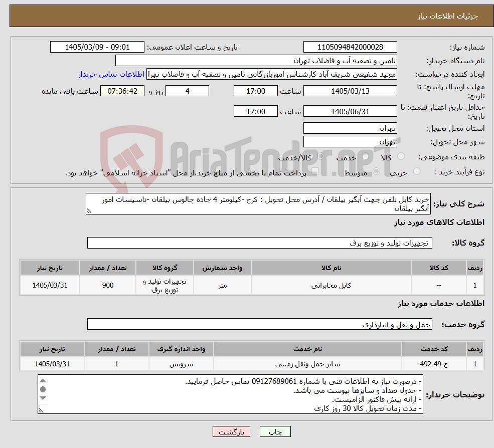Click the quantity cell 900
This screenshot has height=448, width=494.
click(108, 285)
